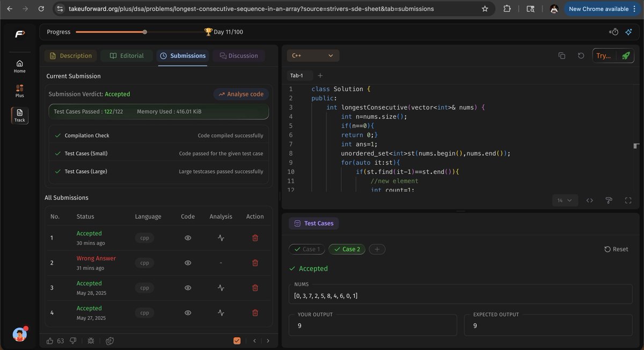Click the Compilation Check row
644x350 pixels.
[x=159, y=136]
